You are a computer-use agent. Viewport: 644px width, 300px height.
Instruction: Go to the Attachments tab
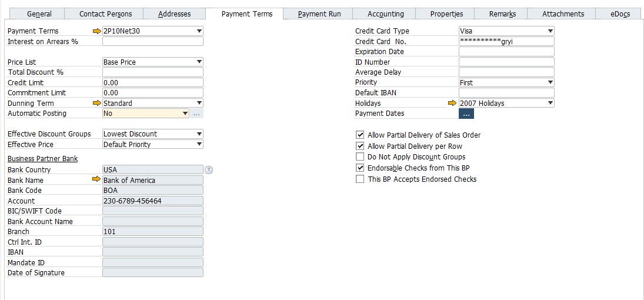(x=563, y=14)
